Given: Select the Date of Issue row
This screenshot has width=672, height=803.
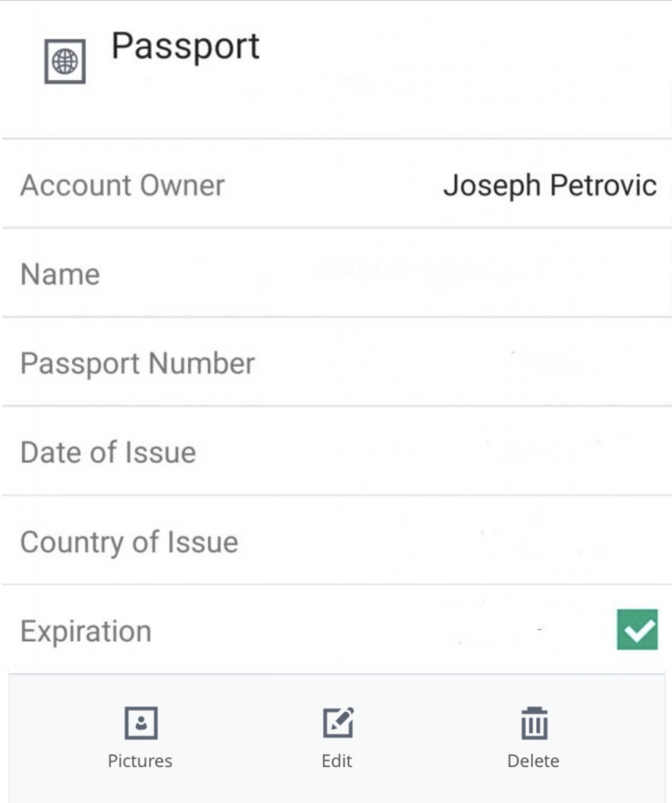Looking at the screenshot, I should point(336,451).
